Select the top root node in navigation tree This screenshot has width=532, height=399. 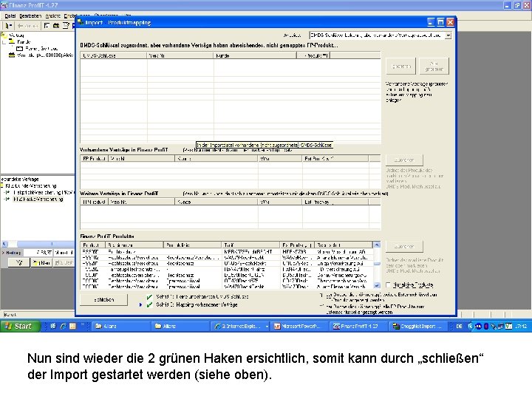click(13, 35)
